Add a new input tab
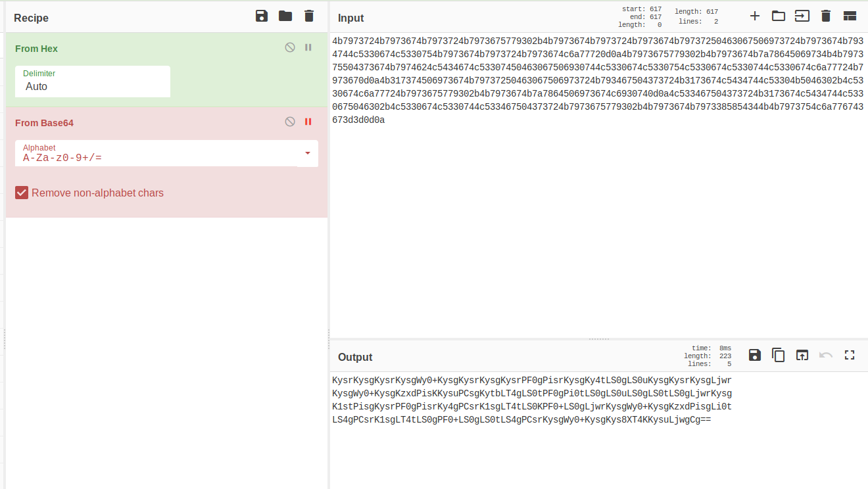Screen dimensions: 868x489 click(755, 16)
